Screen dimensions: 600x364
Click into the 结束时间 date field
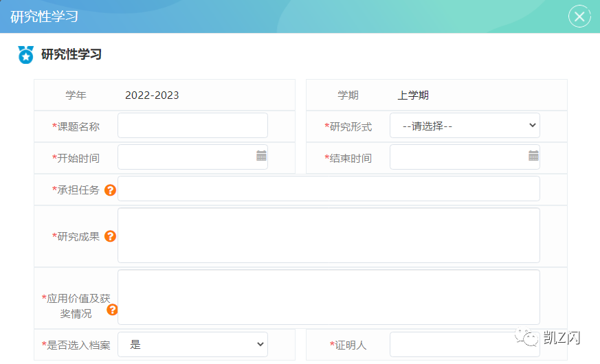458,157
